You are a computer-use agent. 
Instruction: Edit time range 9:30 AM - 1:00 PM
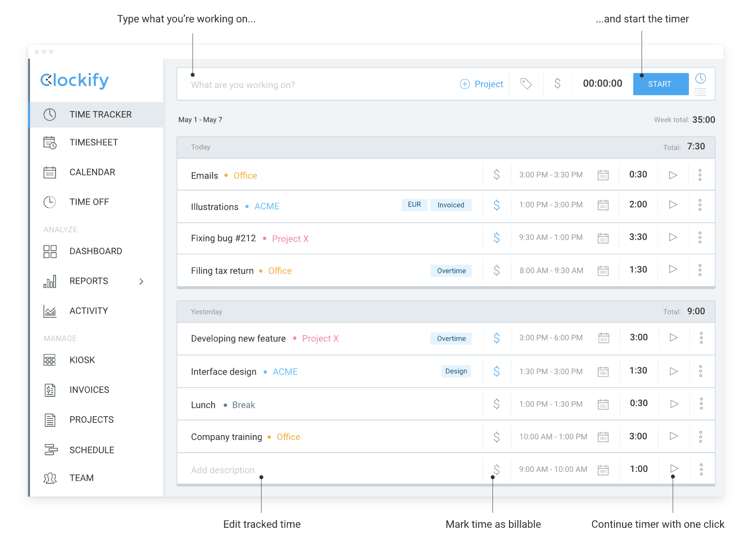click(551, 237)
